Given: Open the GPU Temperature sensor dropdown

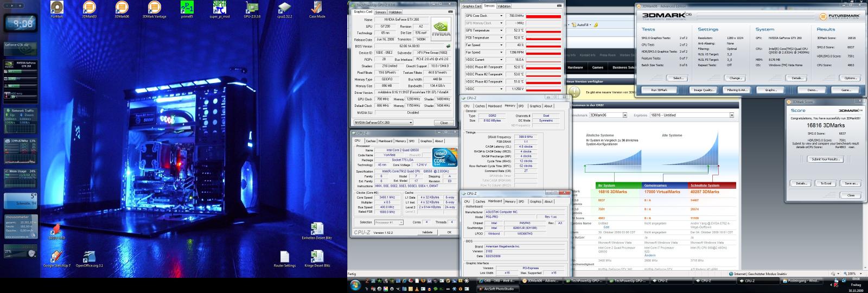Looking at the screenshot, I should tap(501, 30).
